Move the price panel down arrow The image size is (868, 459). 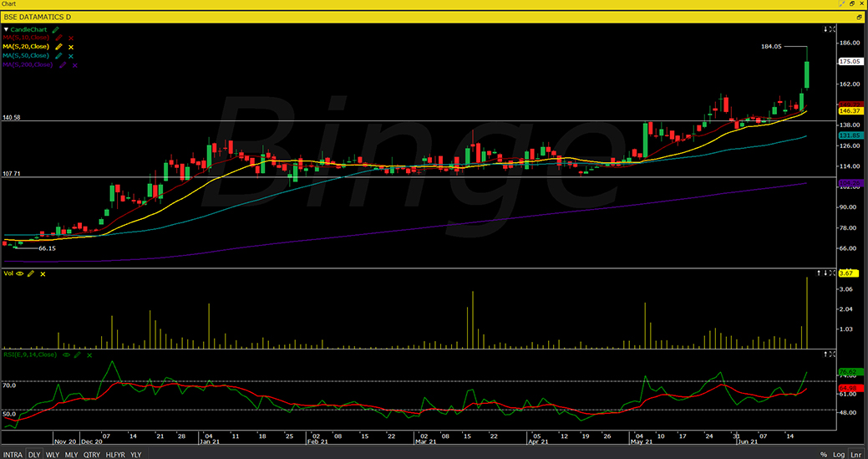click(x=825, y=28)
